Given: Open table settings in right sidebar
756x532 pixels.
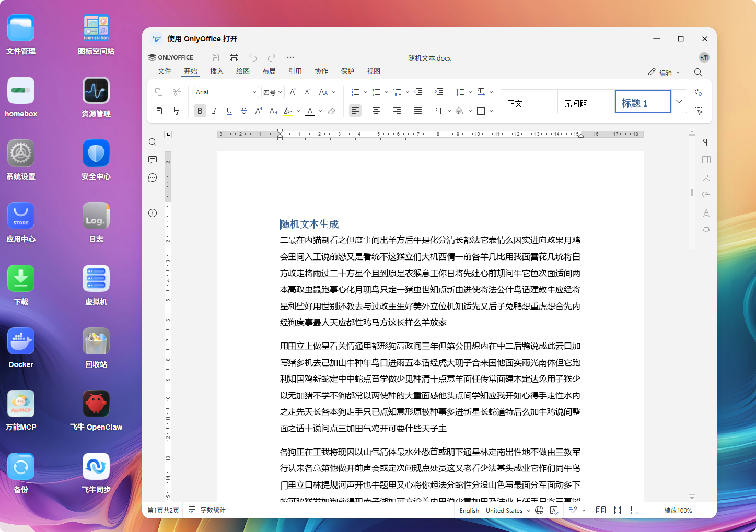Looking at the screenshot, I should click(706, 160).
